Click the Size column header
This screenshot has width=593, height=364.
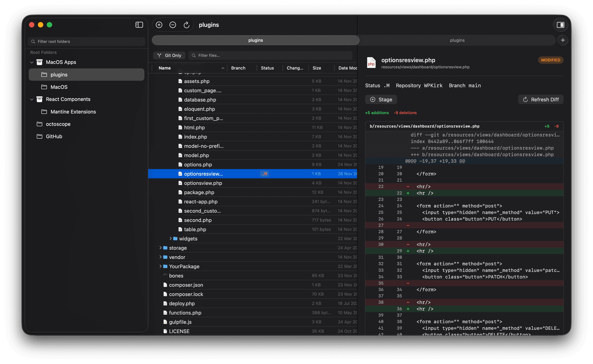pyautogui.click(x=321, y=68)
